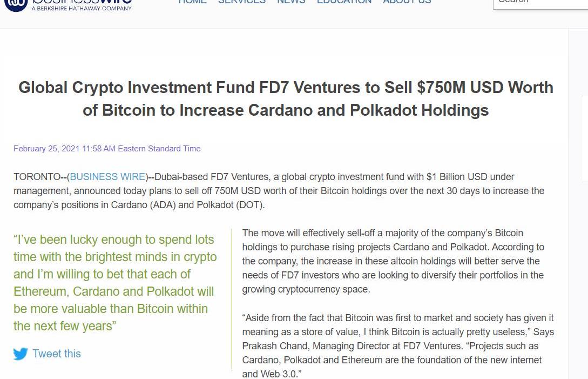This screenshot has height=379, width=588.
Task: Click the paragraph starting 'The move will effectively'
Action: tap(393, 261)
